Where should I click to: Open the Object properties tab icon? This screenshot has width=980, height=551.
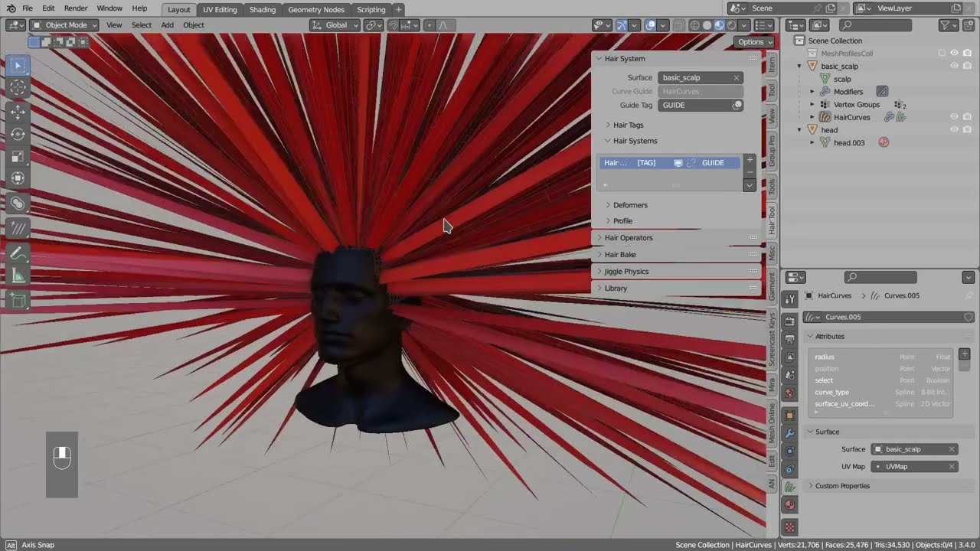789,416
